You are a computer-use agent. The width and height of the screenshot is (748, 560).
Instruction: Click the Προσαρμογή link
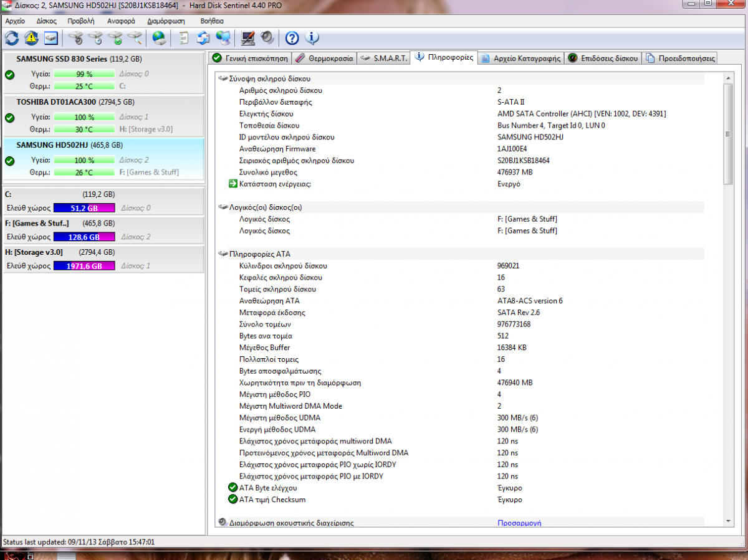519,523
